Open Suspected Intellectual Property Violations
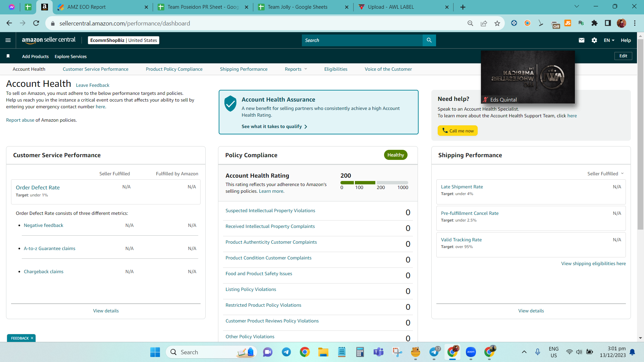This screenshot has height=362, width=644. point(270,210)
